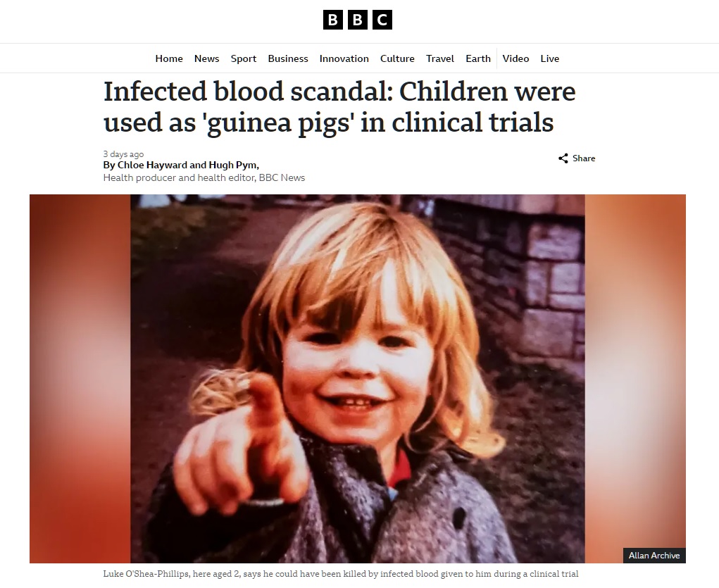Click the '3 days ago' timestamp
Screen dimensions: 719x588
[x=123, y=154]
